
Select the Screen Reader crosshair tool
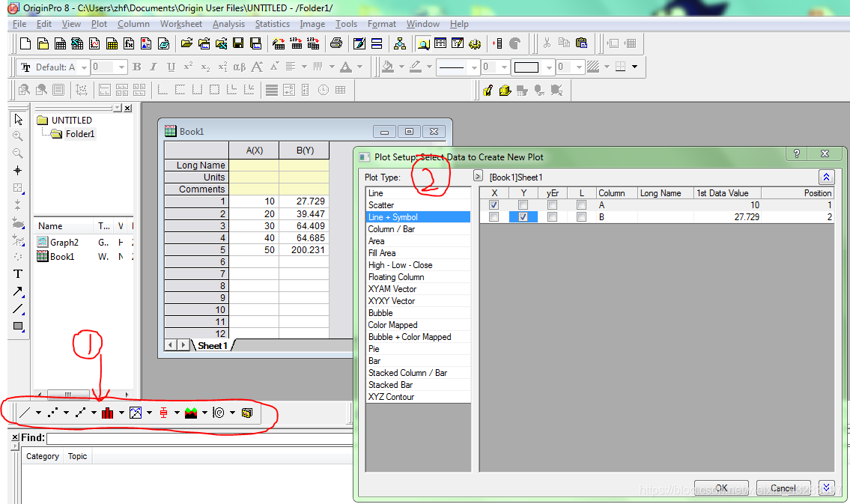point(18,171)
